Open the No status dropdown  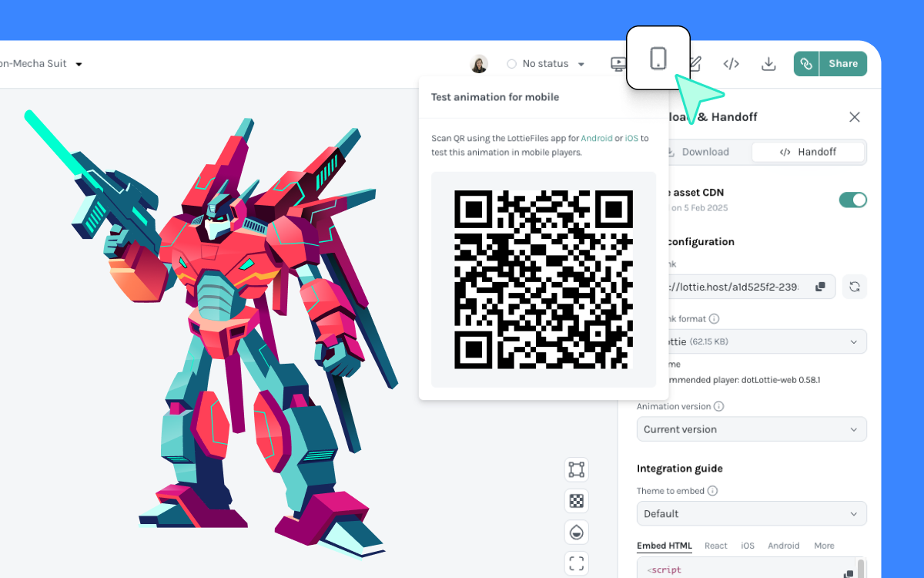click(x=546, y=64)
